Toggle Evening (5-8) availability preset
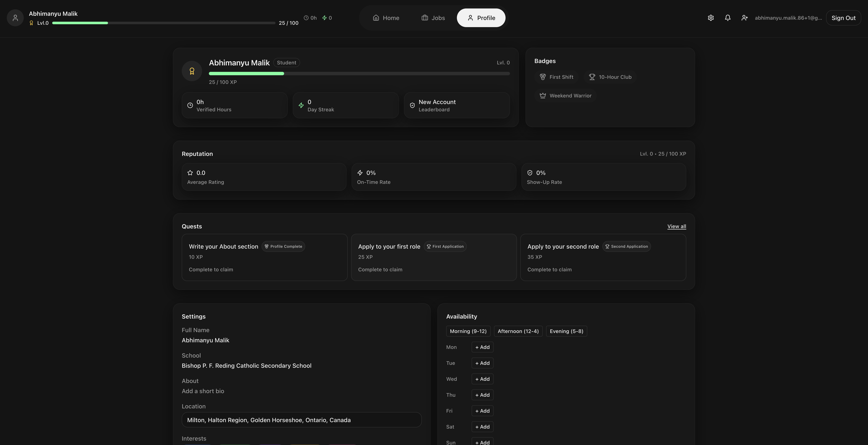Image resolution: width=868 pixels, height=445 pixels. pyautogui.click(x=566, y=331)
